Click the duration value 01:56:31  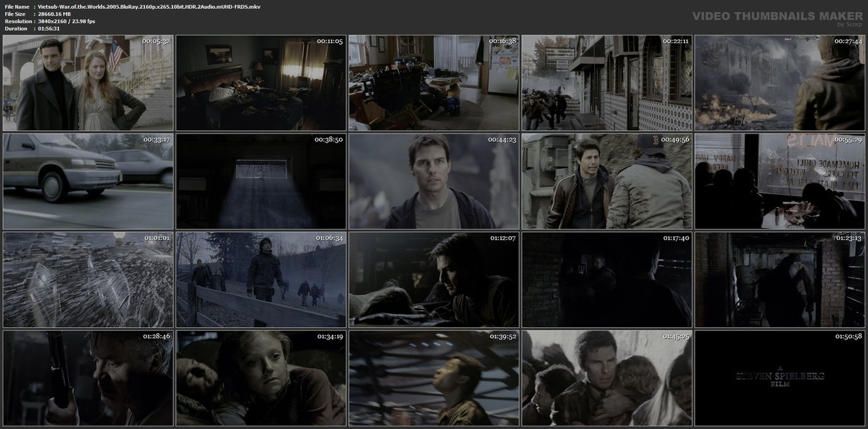(49, 29)
